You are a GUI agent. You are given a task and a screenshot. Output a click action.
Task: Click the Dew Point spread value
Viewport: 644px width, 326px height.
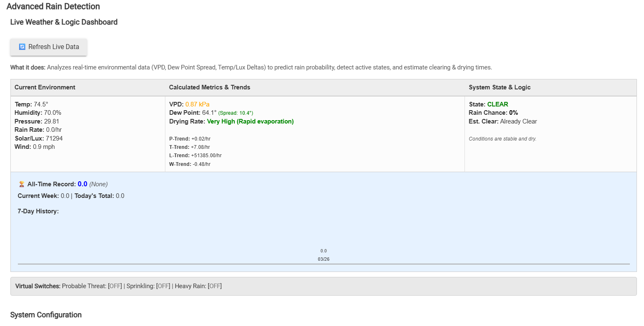[235, 113]
